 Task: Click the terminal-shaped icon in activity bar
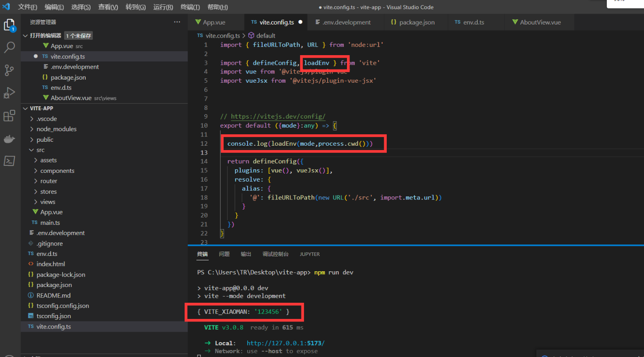point(9,161)
